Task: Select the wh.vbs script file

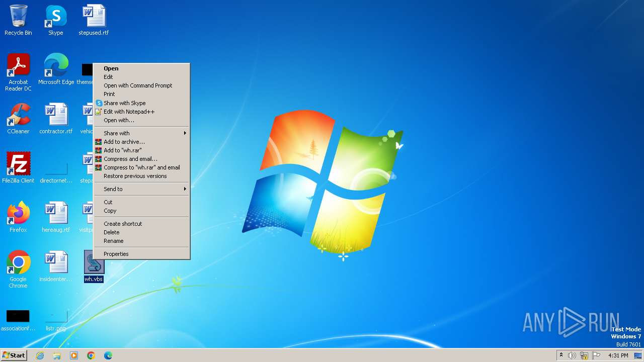Action: point(94,266)
